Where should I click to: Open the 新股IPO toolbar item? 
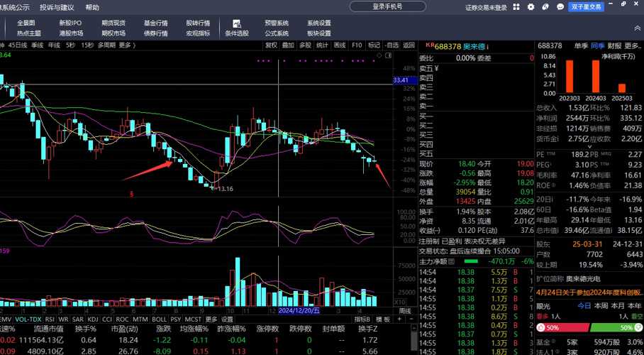tap(70, 23)
